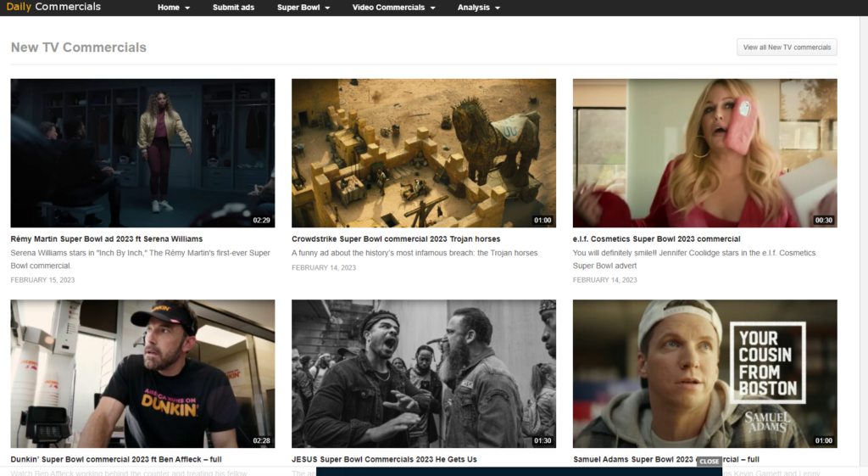
Task: Expand the Home dropdown arrow
Action: 187,8
